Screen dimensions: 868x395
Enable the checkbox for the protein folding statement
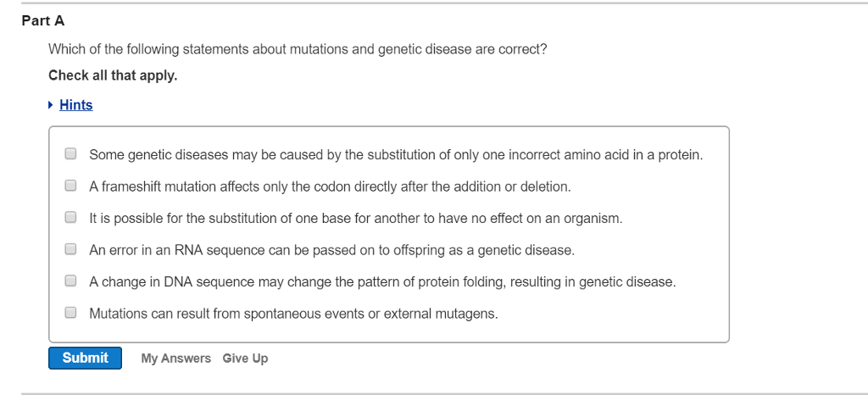71,281
